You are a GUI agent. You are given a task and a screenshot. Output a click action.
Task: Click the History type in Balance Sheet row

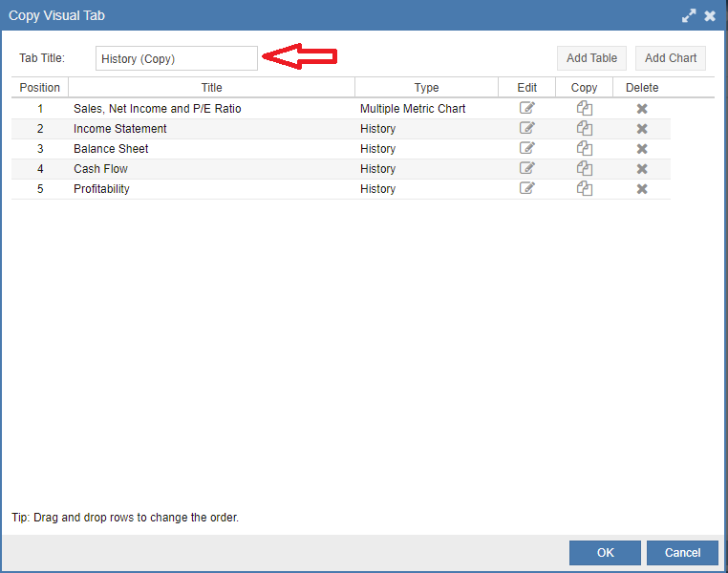tap(378, 149)
